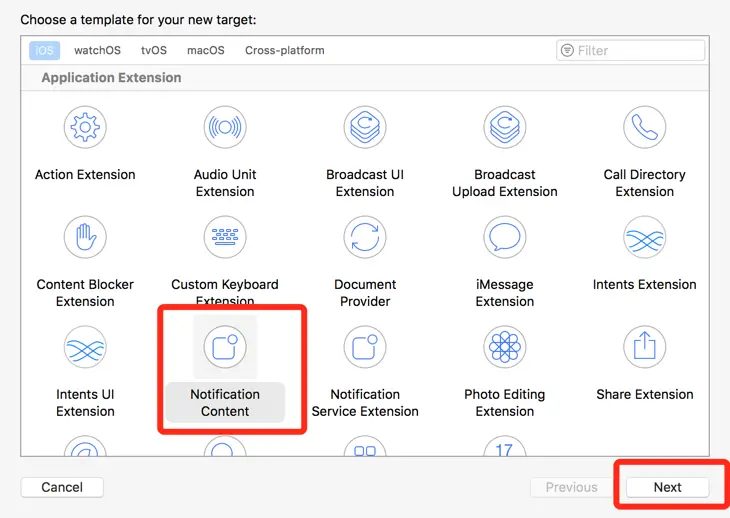This screenshot has width=730, height=518.
Task: Select the Share Extension upload icon
Action: [x=645, y=347]
